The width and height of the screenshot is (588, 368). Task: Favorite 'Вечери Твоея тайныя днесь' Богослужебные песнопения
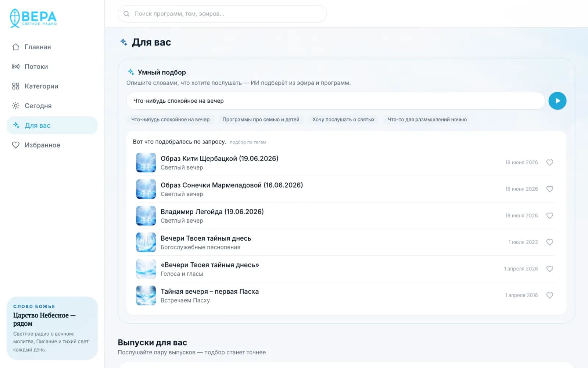(549, 242)
